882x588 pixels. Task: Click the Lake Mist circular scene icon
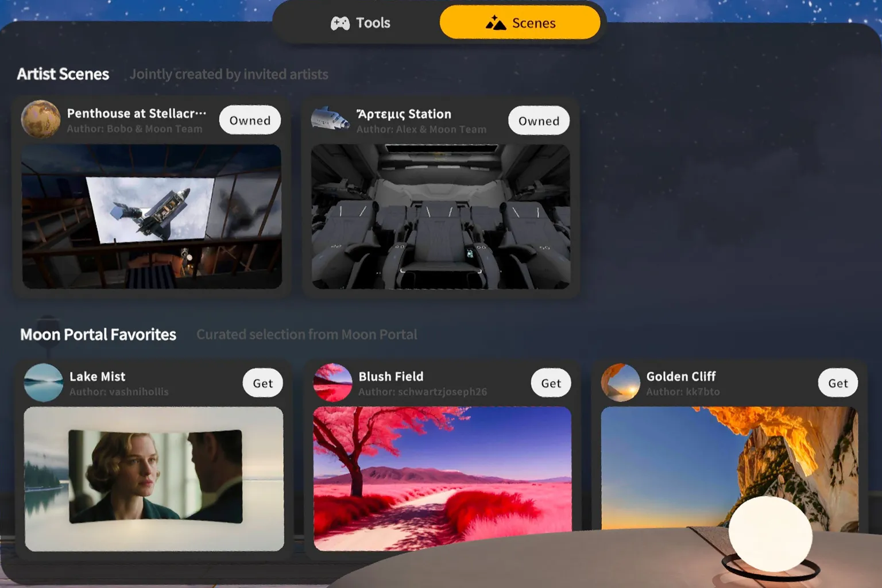pyautogui.click(x=43, y=382)
